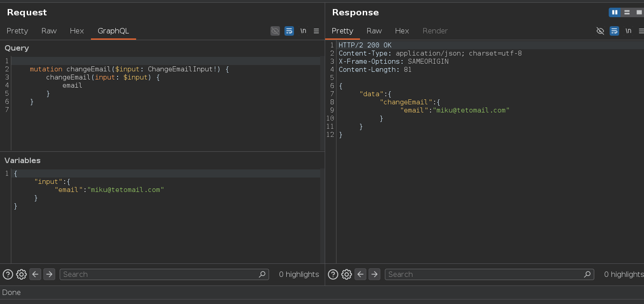Click the mutation changeEmail line in Query

point(130,69)
